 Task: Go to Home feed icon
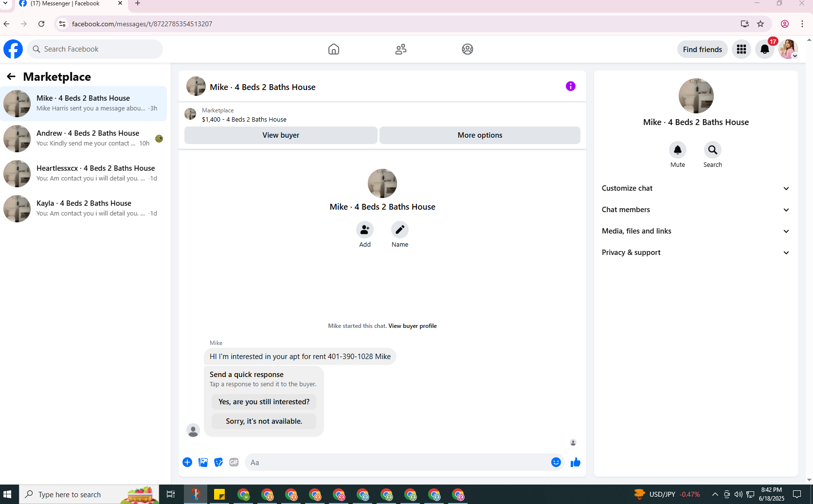pyautogui.click(x=334, y=49)
